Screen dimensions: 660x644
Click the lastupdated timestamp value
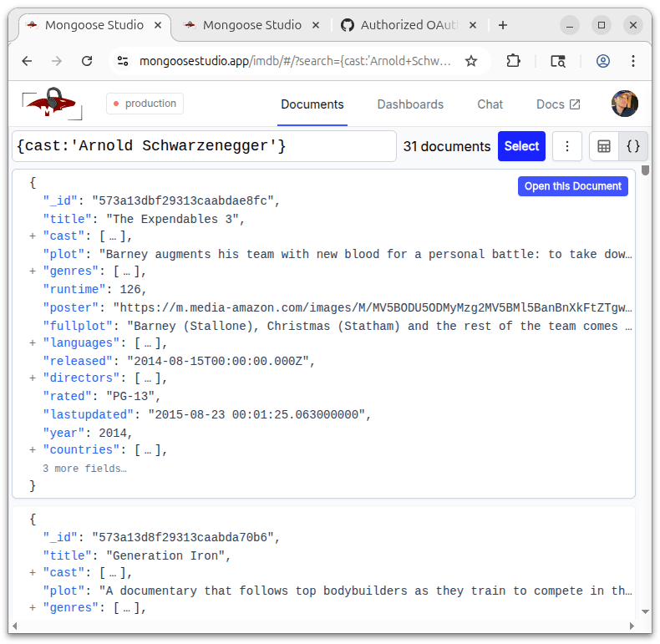(256, 414)
